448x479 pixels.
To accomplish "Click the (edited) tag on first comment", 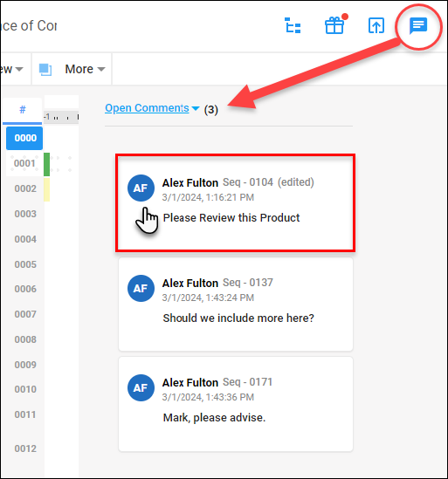I will coord(296,182).
